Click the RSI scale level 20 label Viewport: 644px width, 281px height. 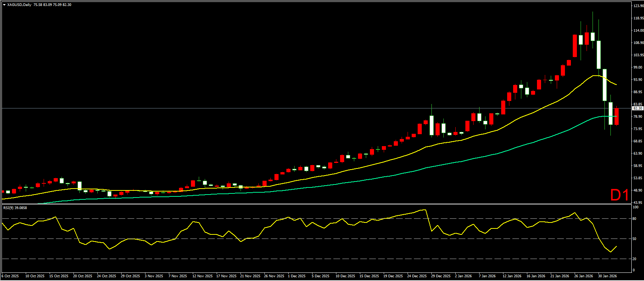click(634, 259)
